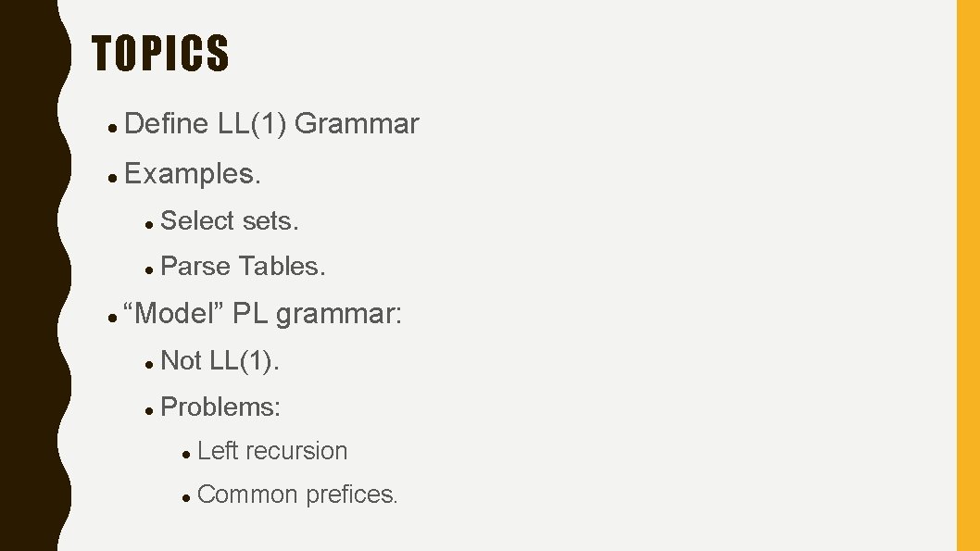Click the Not LL(1) sub-bullet

[x=220, y=360]
